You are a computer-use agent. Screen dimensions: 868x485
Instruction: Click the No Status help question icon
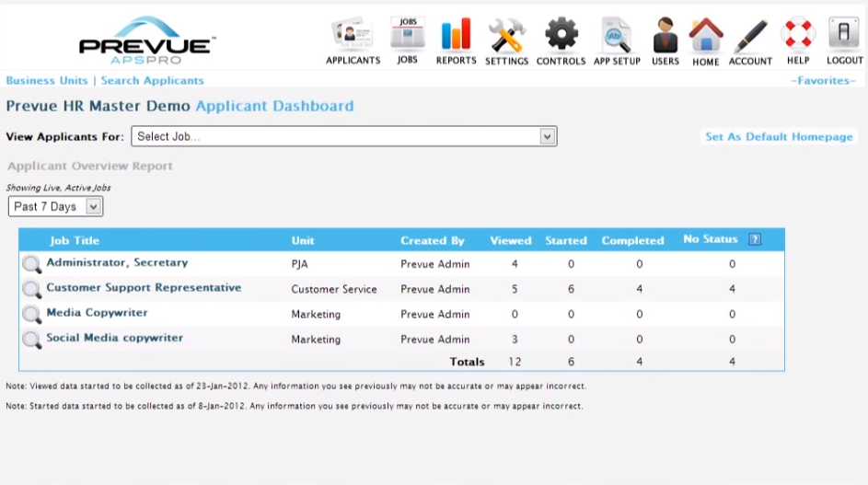755,239
